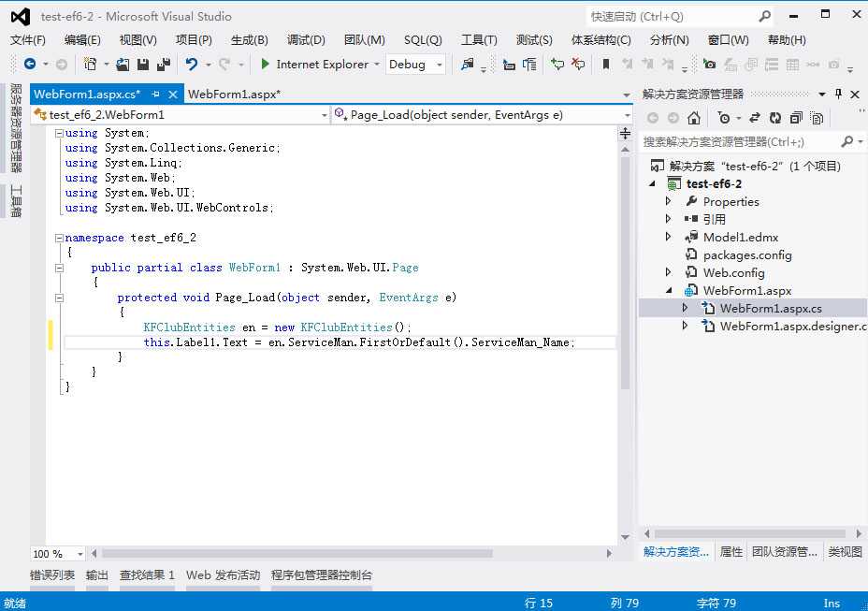
Task: Open the 错误列表 bottom tab
Action: (52, 575)
